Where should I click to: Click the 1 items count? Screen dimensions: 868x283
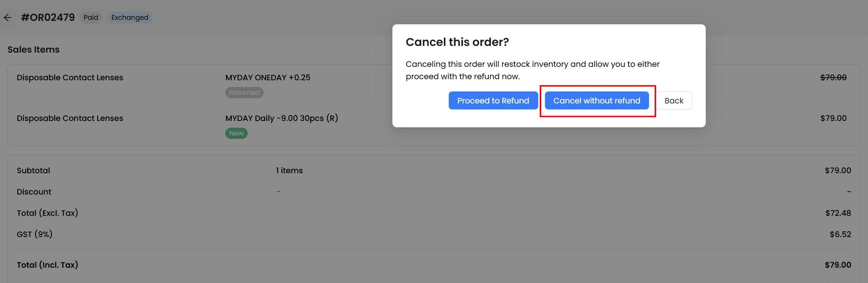click(x=289, y=171)
